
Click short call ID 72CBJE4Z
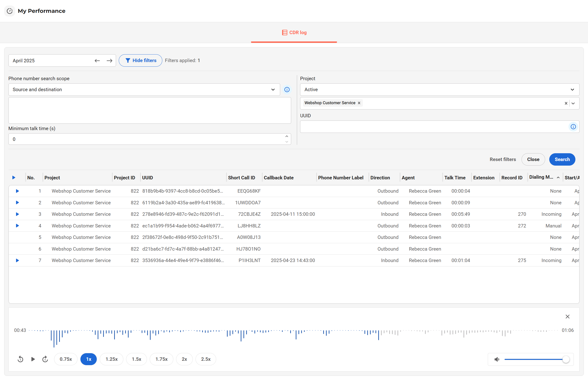[249, 214]
